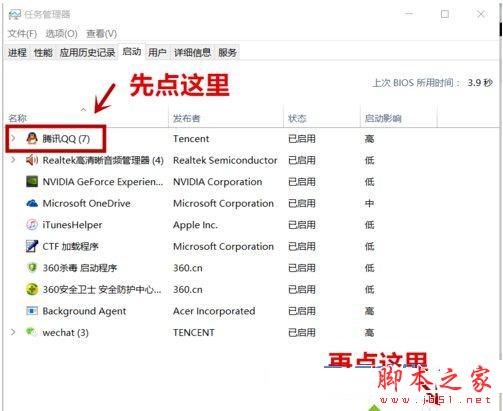Expand the wechat (3) group
The height and width of the screenshot is (411, 503).
13,332
